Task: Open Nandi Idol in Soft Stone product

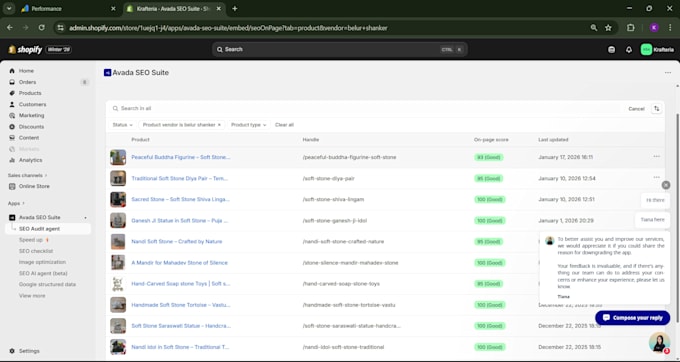Action: pyautogui.click(x=180, y=347)
